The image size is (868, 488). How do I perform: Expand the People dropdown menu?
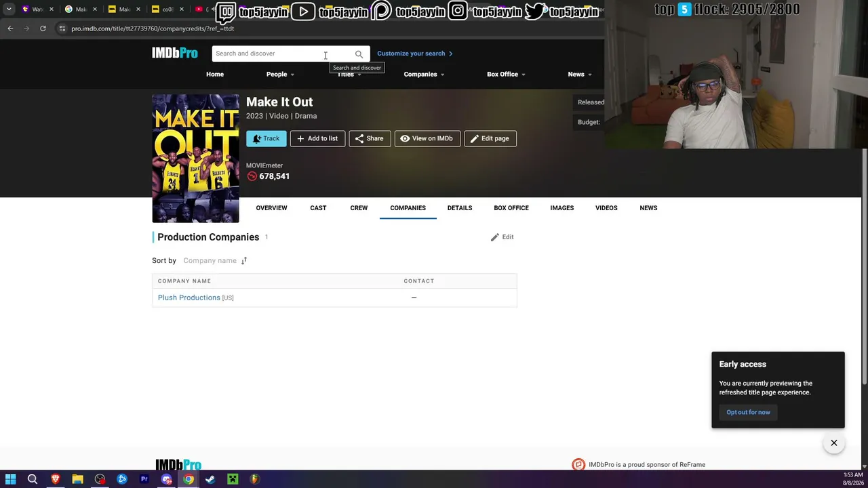pos(280,74)
